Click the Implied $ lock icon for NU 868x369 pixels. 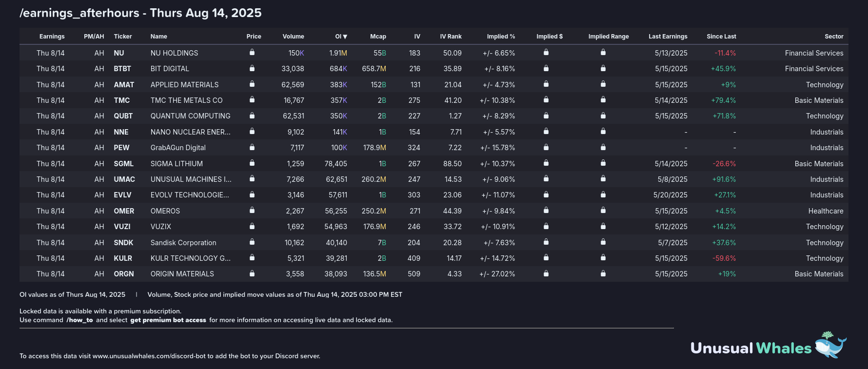point(546,52)
